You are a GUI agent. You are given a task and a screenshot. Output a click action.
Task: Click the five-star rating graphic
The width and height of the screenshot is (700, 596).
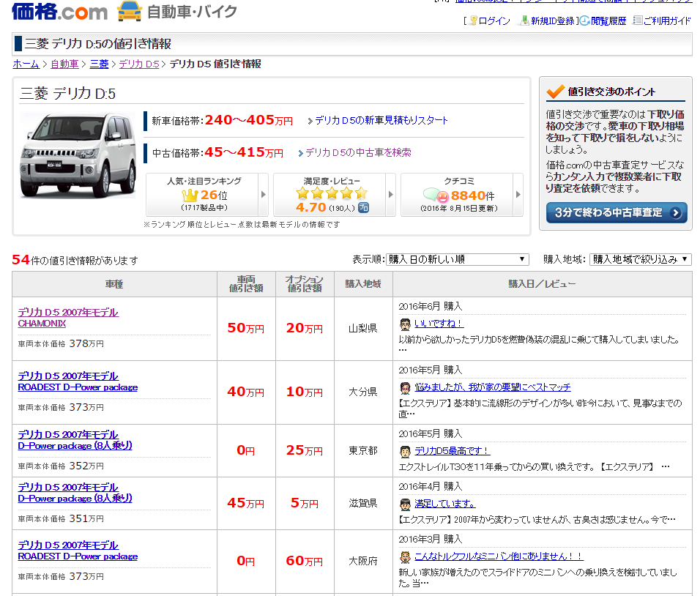(x=332, y=193)
